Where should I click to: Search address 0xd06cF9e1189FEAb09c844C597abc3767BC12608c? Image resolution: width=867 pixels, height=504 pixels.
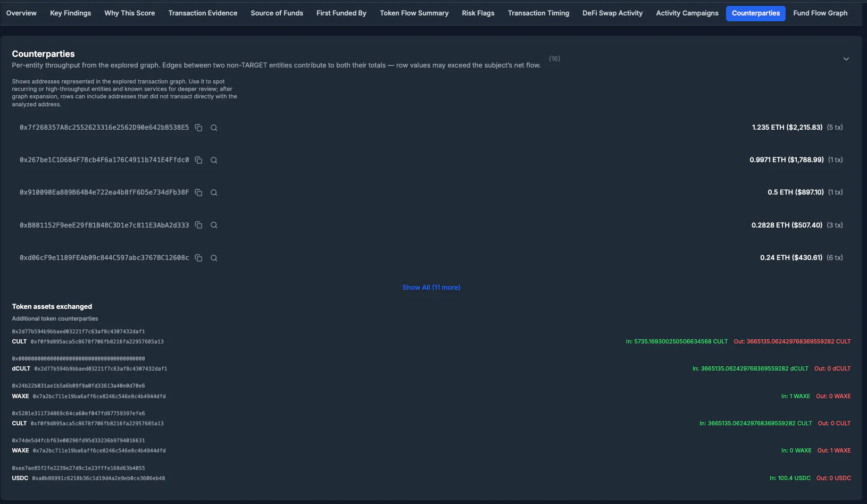point(214,258)
